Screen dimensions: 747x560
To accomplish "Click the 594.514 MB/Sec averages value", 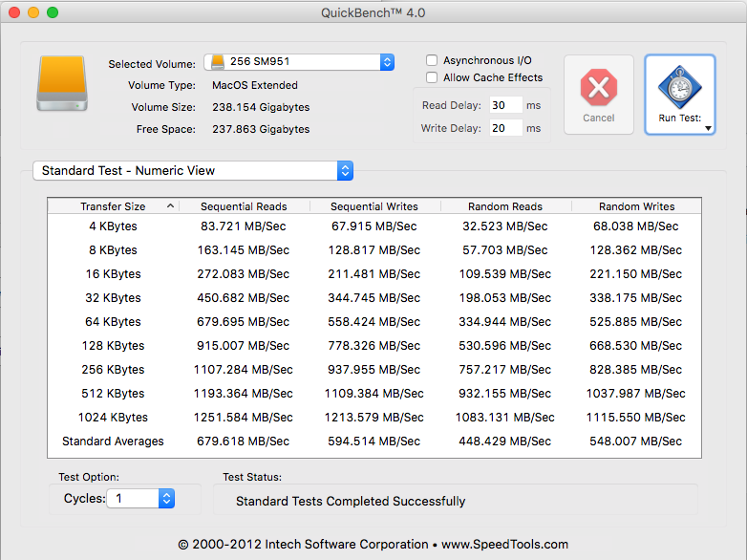I will [374, 441].
